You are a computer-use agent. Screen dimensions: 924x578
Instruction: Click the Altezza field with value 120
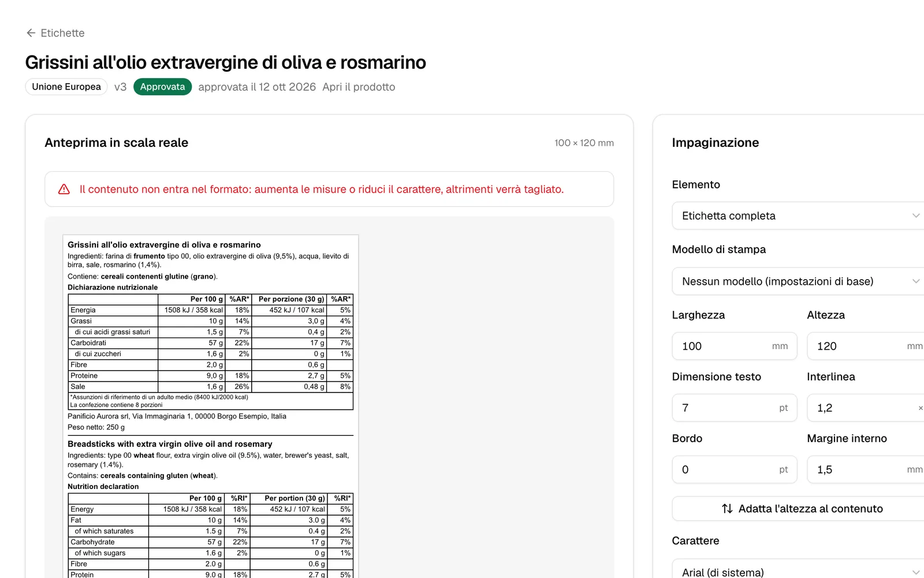point(866,346)
